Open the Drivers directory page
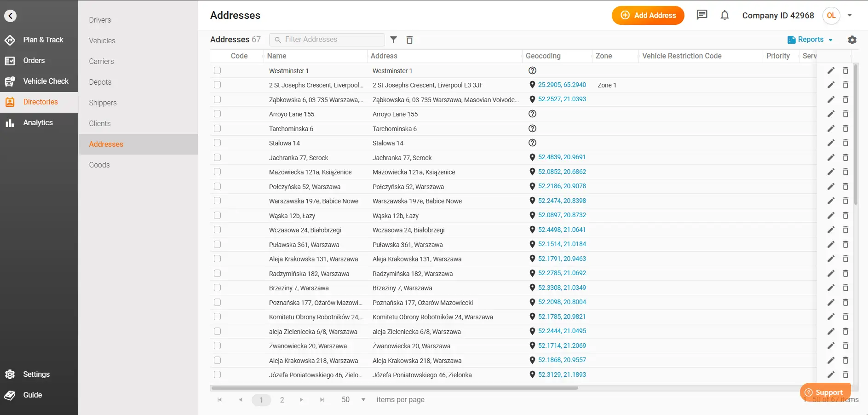The image size is (868, 415). point(99,20)
